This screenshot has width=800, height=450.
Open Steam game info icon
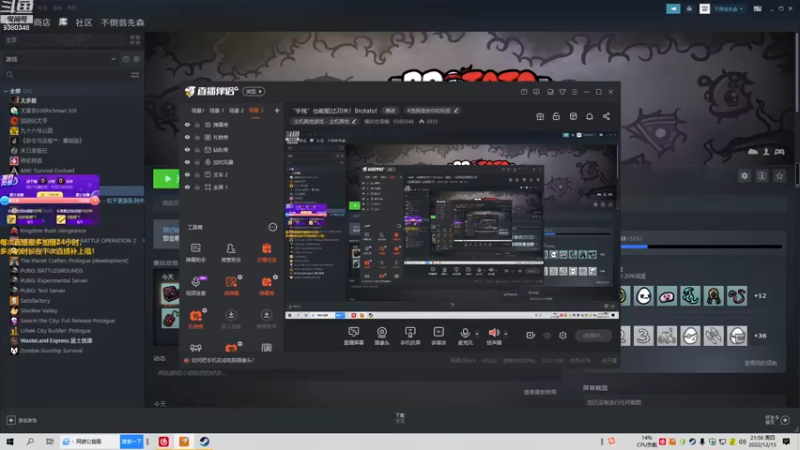pos(762,176)
